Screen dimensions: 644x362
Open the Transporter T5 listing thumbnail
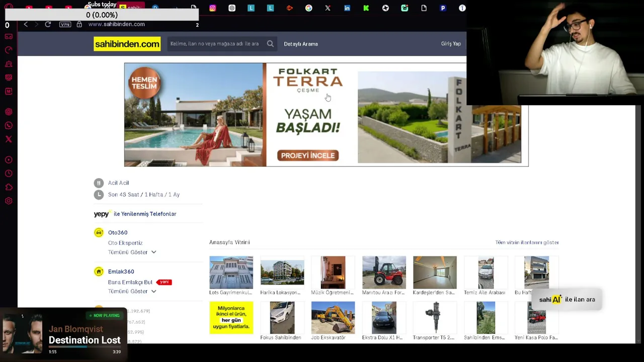(435, 318)
